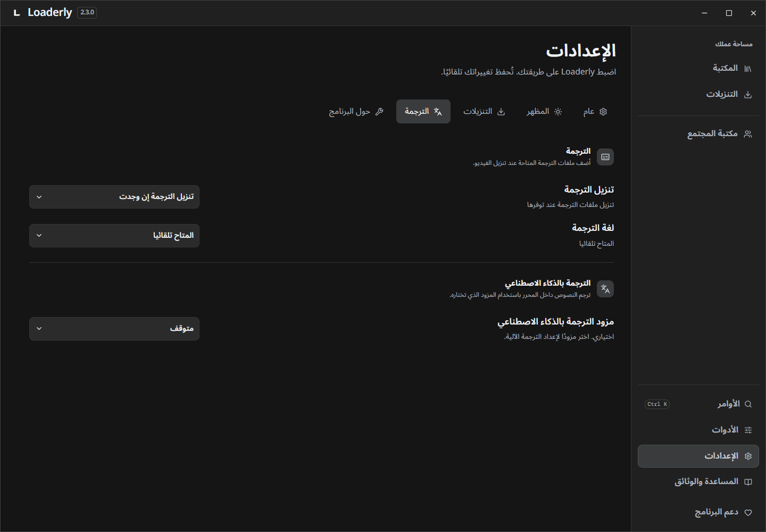Viewport: 766px width, 532px height.
Task: Open the AI provider متوقف dropdown
Action: click(114, 329)
